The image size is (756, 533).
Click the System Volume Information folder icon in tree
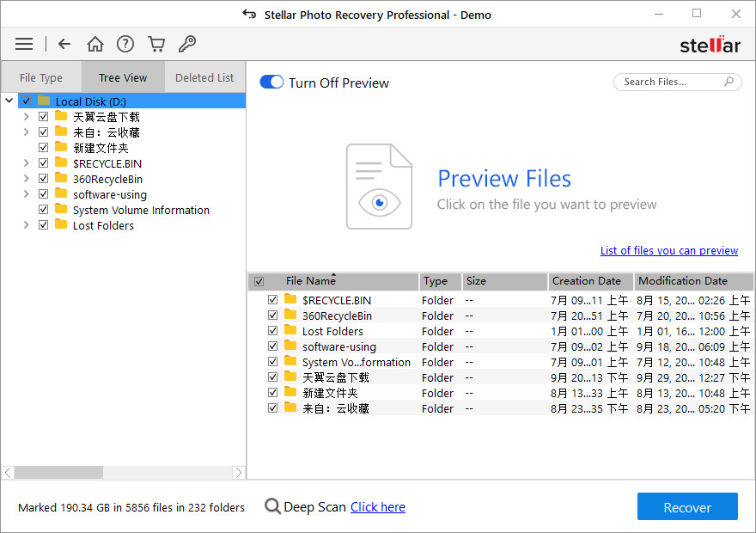point(61,209)
